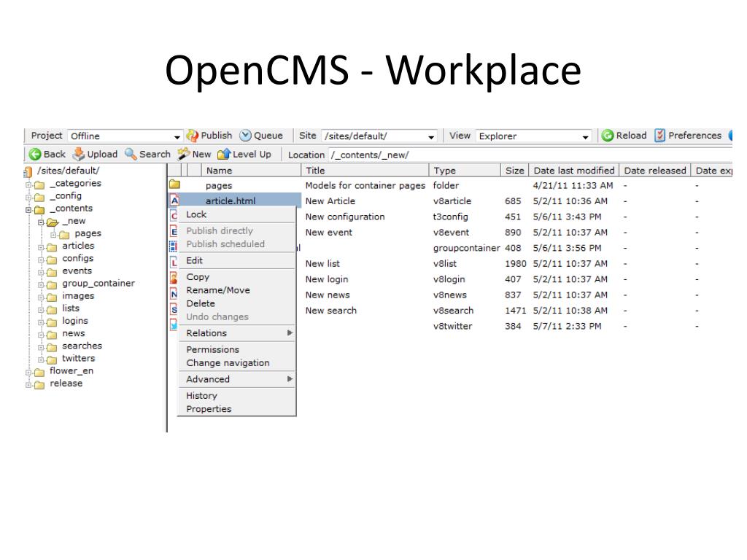Expand the flower_en tree node
Image resolution: width=747 pixels, height=560 pixels.
click(28, 372)
